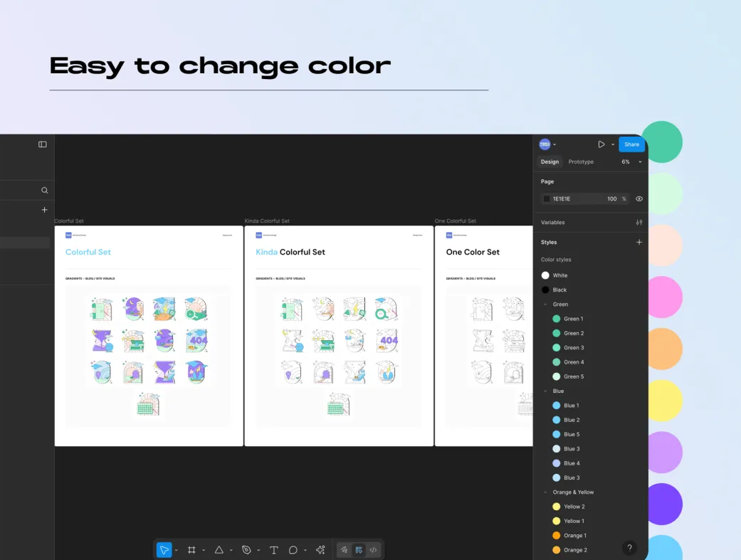Select the Comment tool
741x560 pixels.
(293, 550)
